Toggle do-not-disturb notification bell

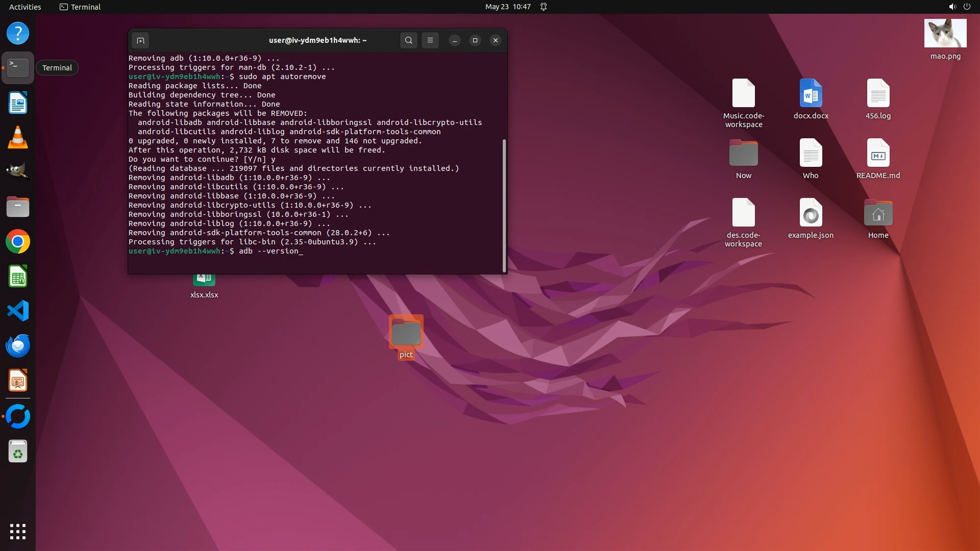(x=544, y=7)
